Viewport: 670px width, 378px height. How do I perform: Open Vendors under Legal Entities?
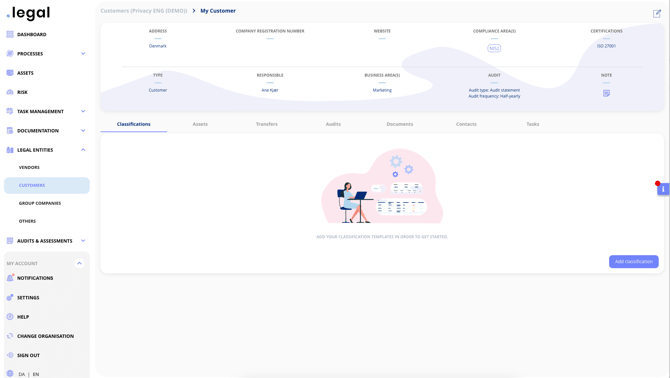(29, 167)
